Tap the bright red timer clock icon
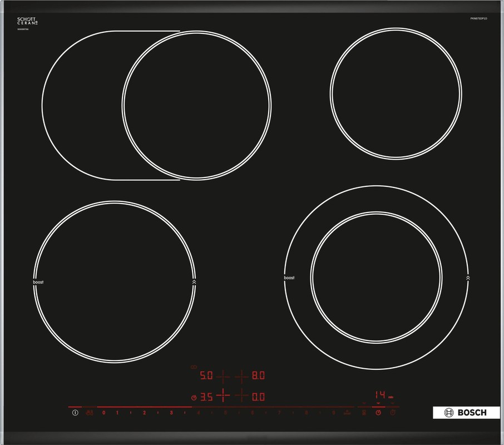This screenshot has height=445, width=504. [378, 413]
